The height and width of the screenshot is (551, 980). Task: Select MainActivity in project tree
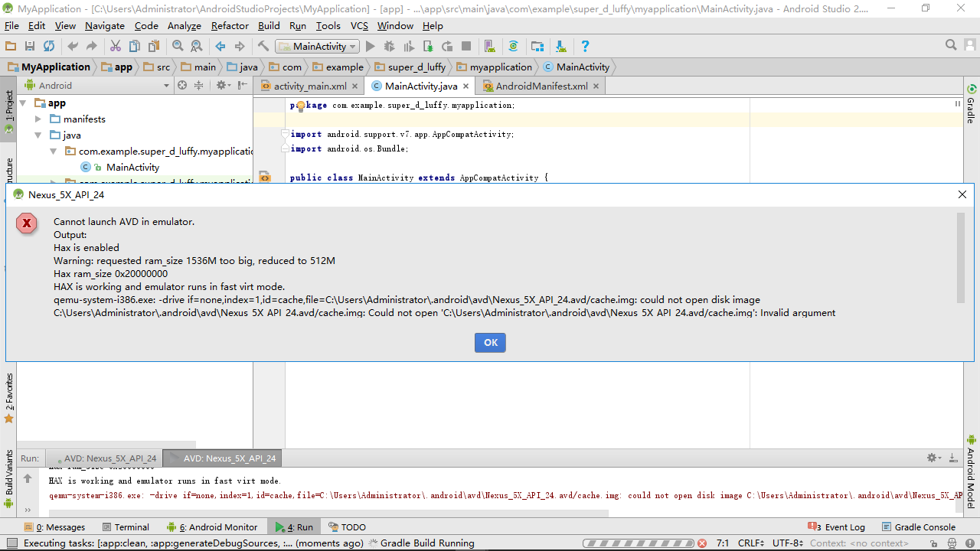pyautogui.click(x=132, y=167)
